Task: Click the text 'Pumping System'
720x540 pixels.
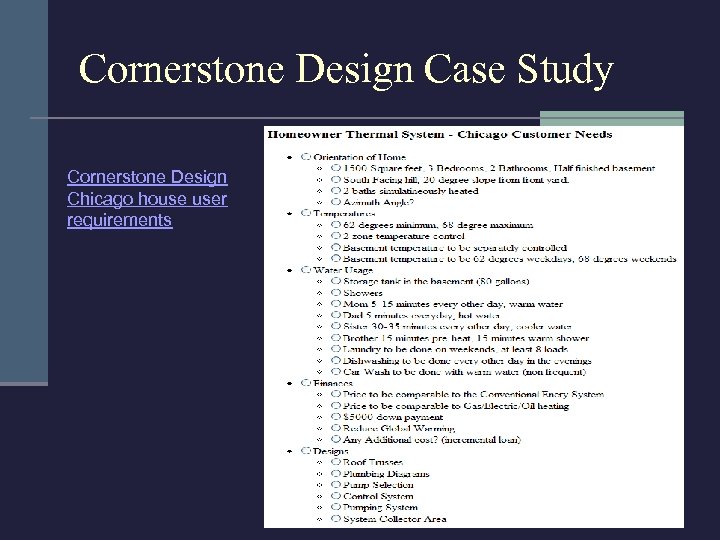Action: point(380,507)
